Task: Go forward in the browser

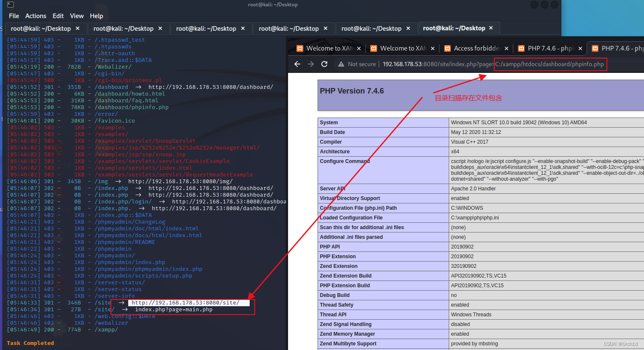Action: point(311,64)
